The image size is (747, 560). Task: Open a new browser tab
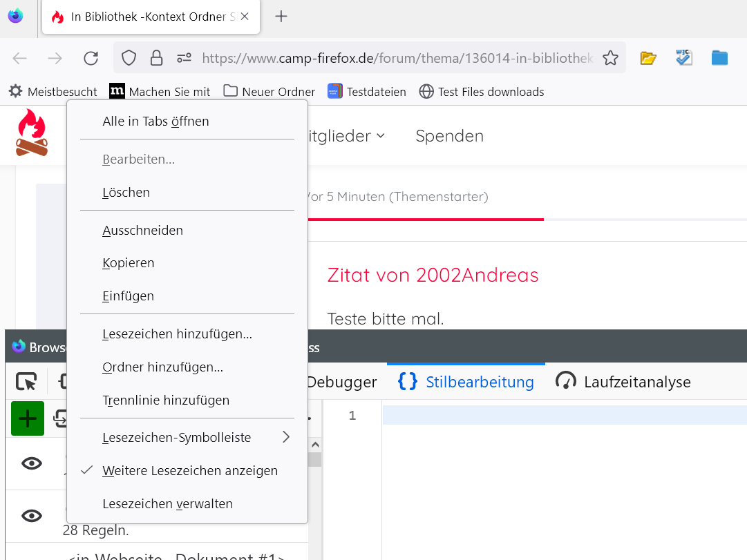[281, 17]
